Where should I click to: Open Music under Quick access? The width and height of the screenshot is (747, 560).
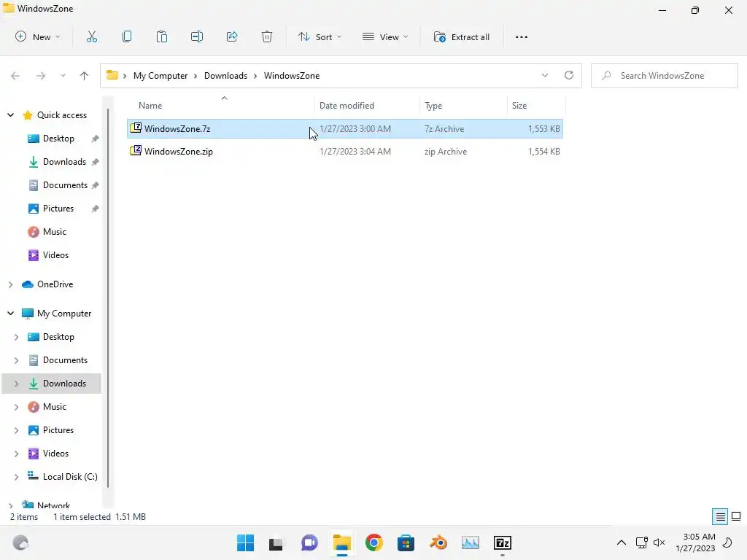54,232
